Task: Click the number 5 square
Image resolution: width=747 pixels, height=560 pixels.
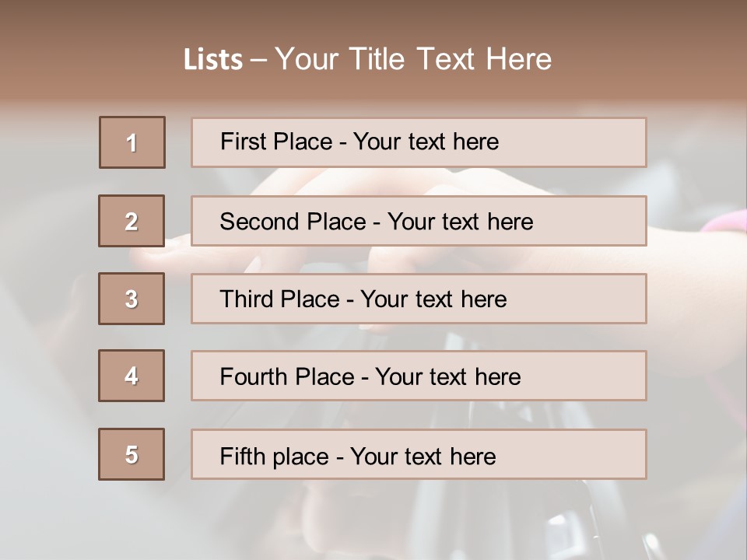Action: (132, 454)
